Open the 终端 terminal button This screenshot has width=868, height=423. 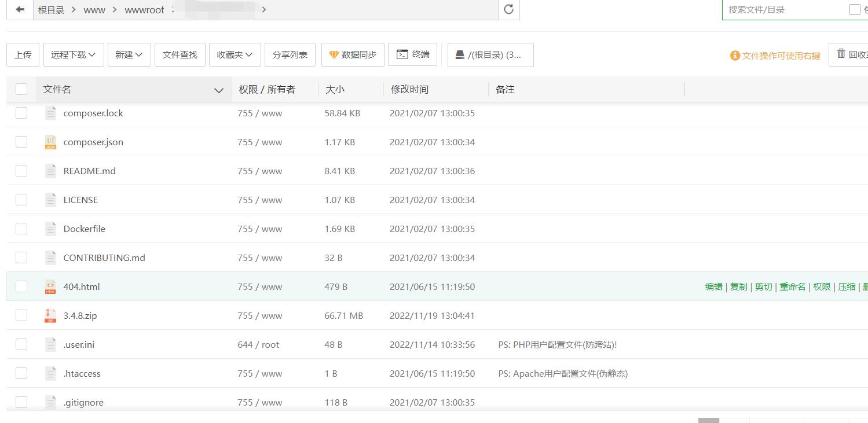412,54
